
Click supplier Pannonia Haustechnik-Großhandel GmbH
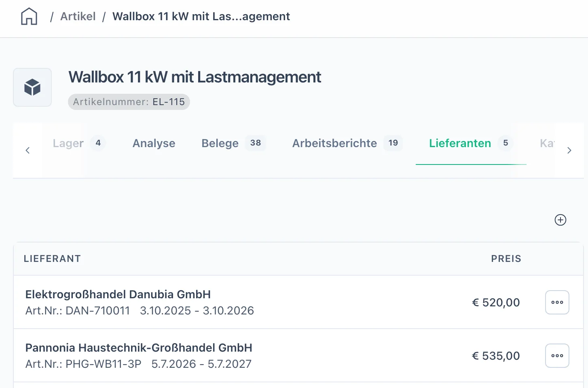point(139,348)
